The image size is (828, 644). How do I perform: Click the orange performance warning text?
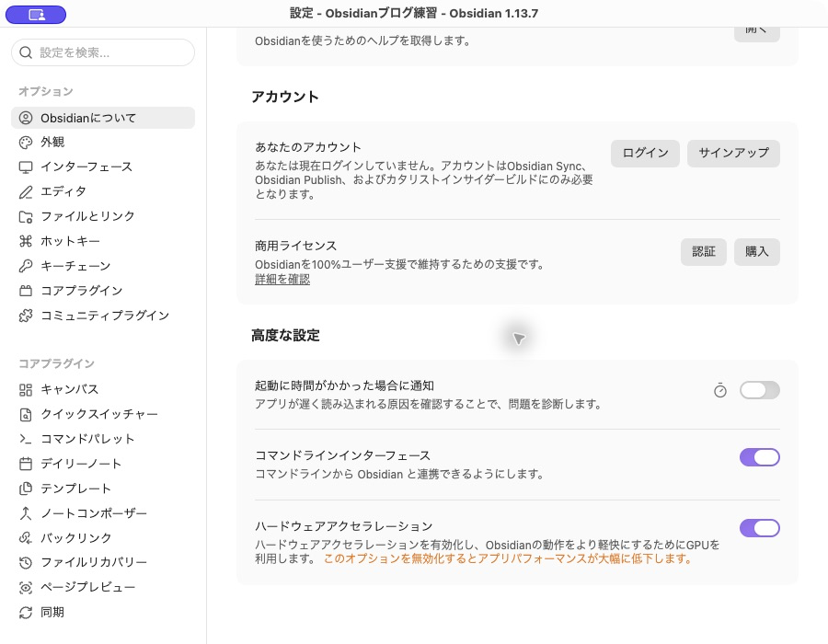click(508, 559)
